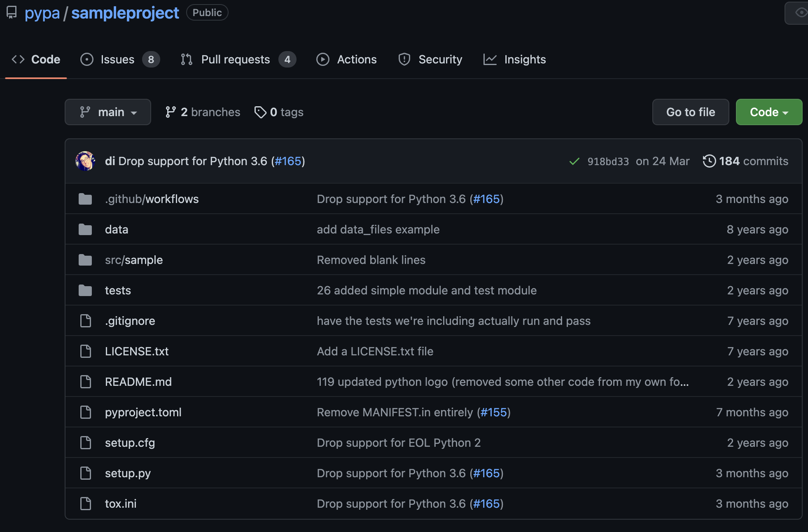Open the README.md file link
Screen dimensions: 808x532
click(138, 382)
